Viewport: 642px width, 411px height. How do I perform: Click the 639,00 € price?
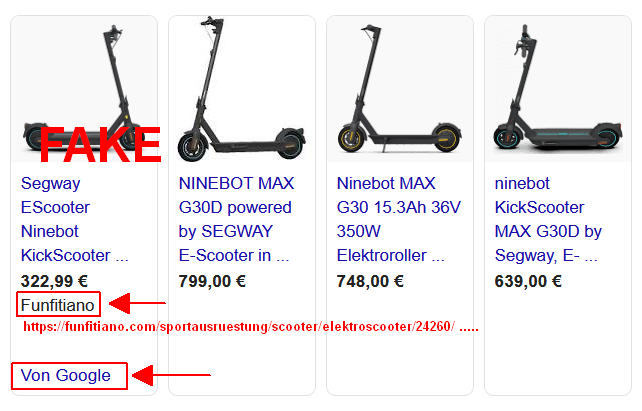(x=528, y=281)
